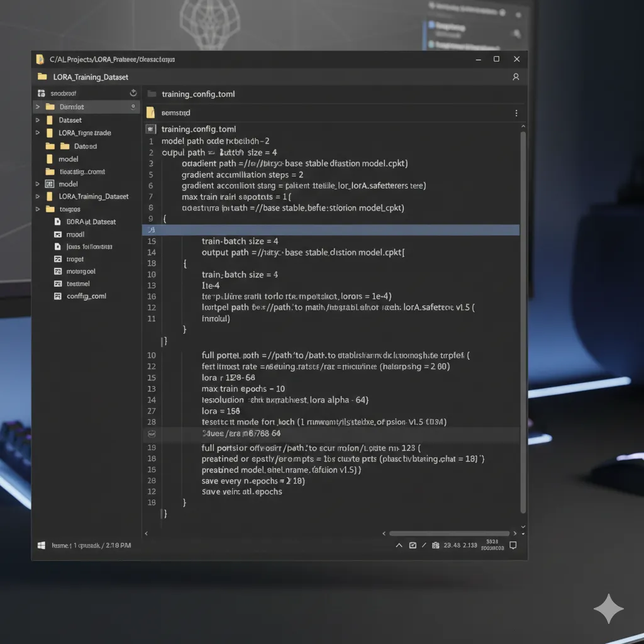Viewport: 644px width, 644px height.
Task: Open the notification icon in the tray
Action: tap(513, 545)
